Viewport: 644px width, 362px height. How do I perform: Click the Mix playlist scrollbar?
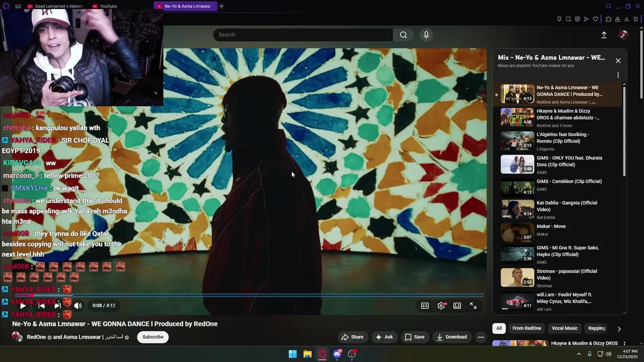click(x=624, y=132)
